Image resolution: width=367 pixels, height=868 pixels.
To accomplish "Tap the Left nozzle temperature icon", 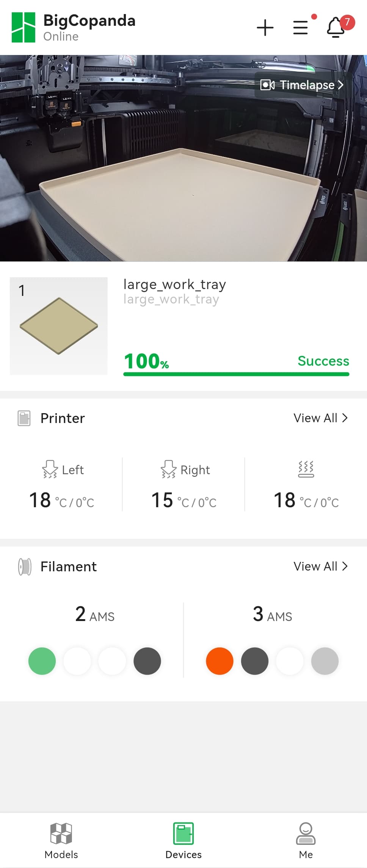I will (50, 469).
